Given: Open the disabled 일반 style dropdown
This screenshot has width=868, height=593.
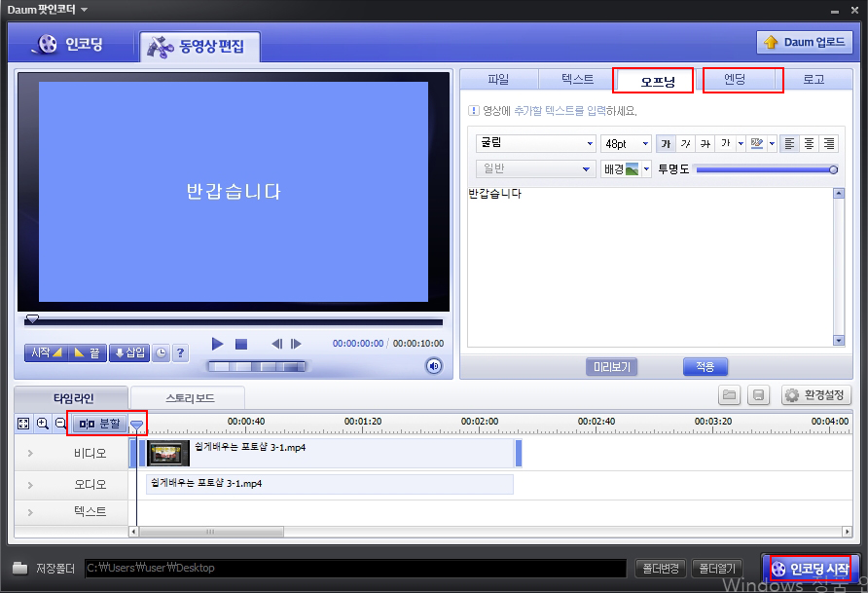Looking at the screenshot, I should (535, 168).
